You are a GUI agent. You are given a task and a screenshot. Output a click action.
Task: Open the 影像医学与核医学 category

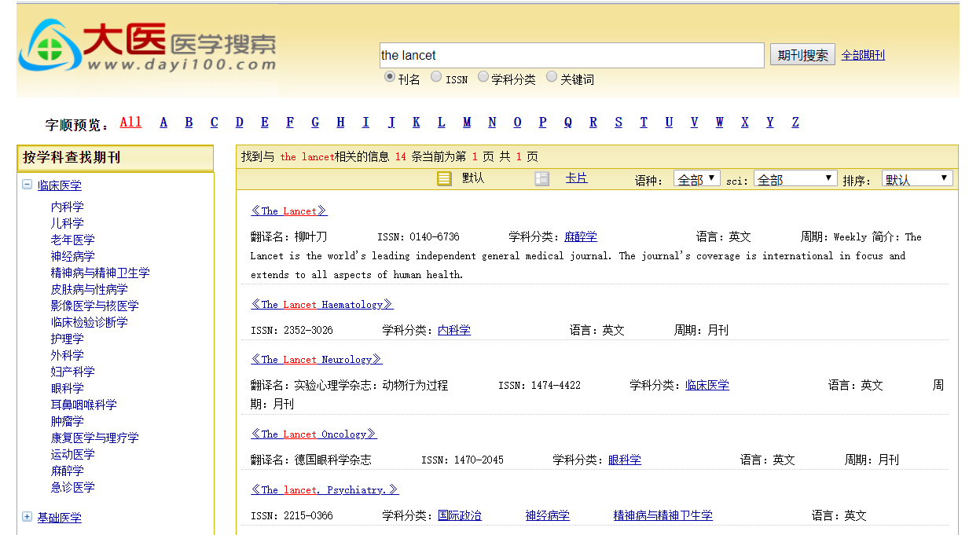tap(95, 306)
